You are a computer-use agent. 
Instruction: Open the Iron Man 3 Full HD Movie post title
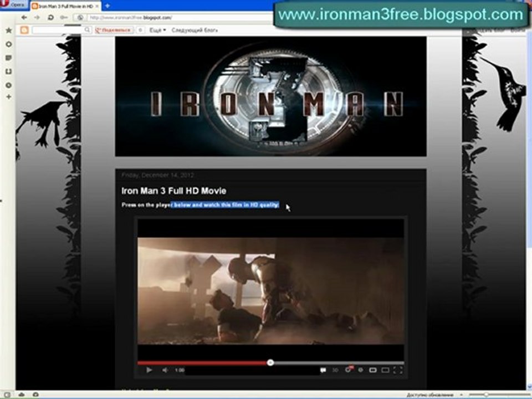[173, 191]
